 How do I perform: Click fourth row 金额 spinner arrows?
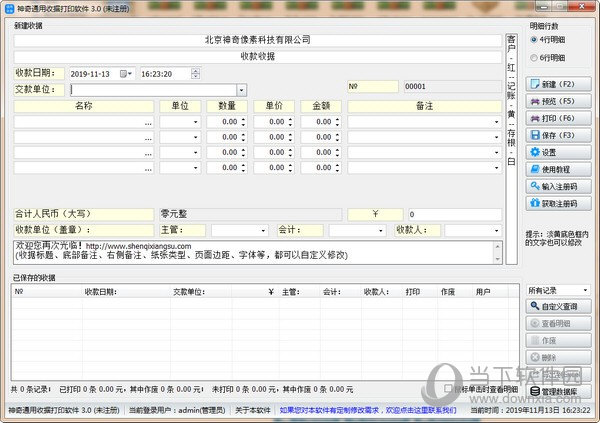pos(338,168)
